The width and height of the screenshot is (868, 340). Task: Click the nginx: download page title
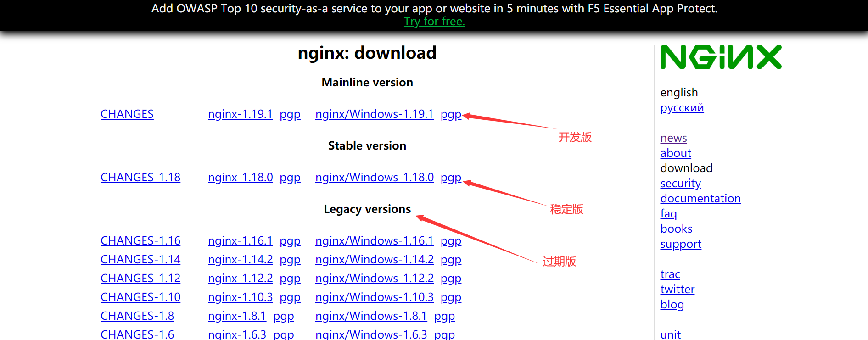(367, 53)
